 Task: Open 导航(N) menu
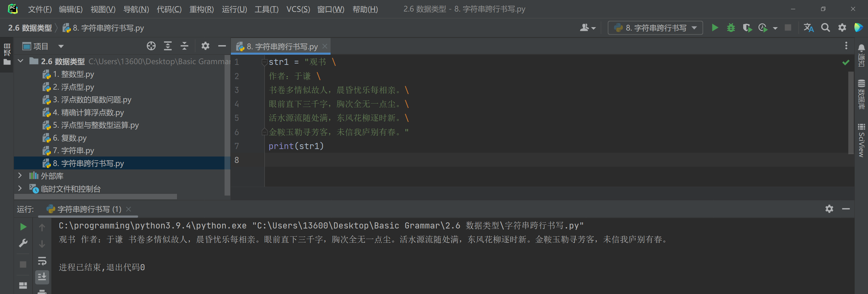pos(136,9)
